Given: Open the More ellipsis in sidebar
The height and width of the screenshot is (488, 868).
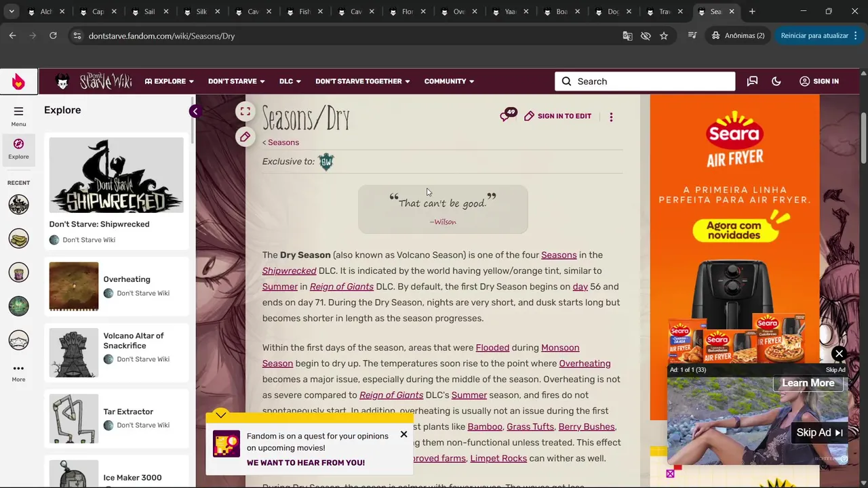Looking at the screenshot, I should pos(18,373).
